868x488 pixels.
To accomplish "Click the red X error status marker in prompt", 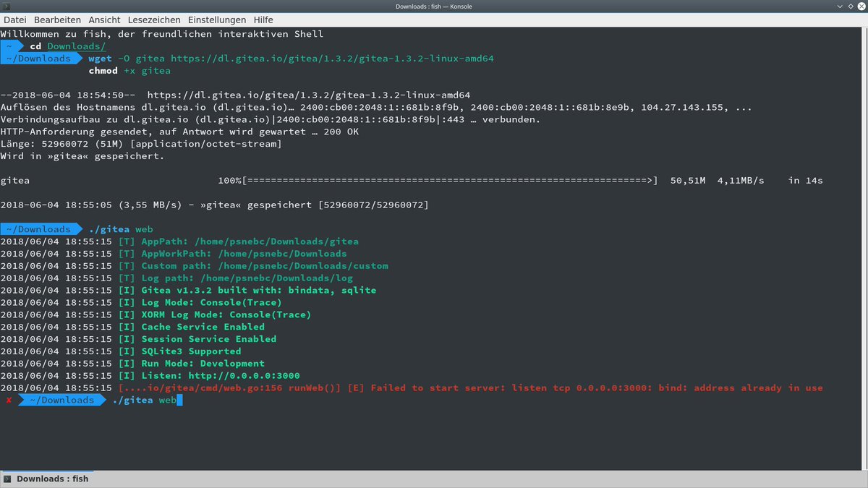I will point(9,401).
